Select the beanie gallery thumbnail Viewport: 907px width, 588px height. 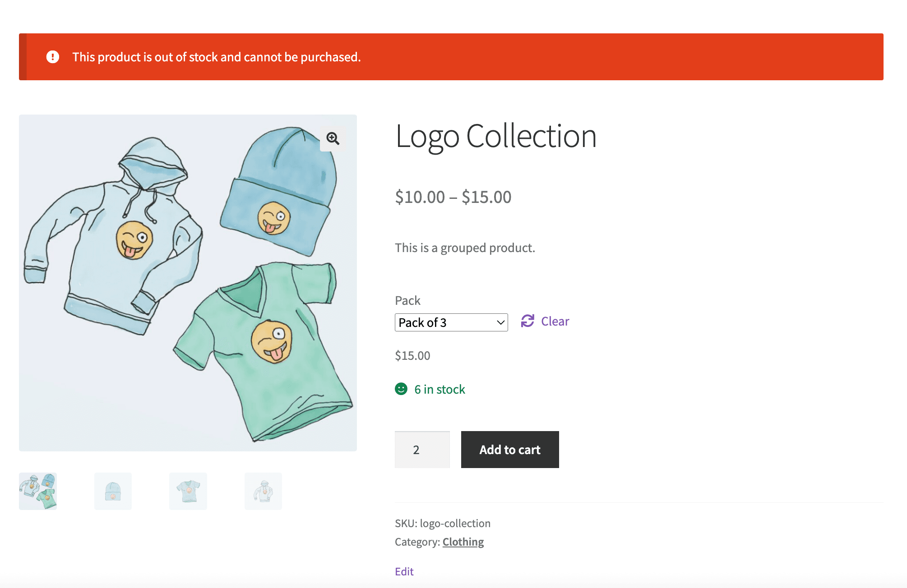click(113, 491)
